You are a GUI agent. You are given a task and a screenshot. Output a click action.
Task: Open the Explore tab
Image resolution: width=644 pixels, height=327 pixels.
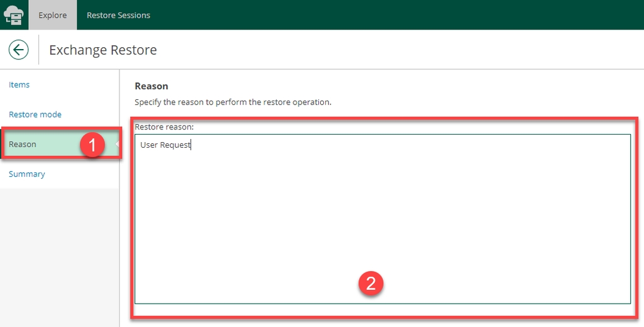point(53,15)
